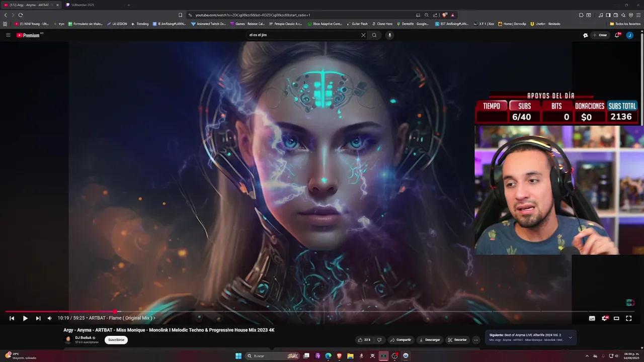
Task: Open File Explorer from taskbar
Action: click(x=350, y=356)
